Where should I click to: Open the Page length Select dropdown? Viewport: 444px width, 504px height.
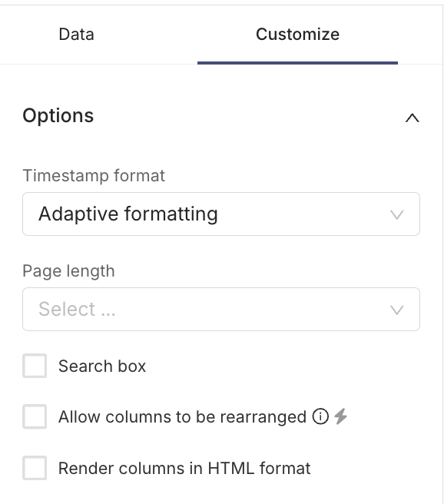point(221,309)
